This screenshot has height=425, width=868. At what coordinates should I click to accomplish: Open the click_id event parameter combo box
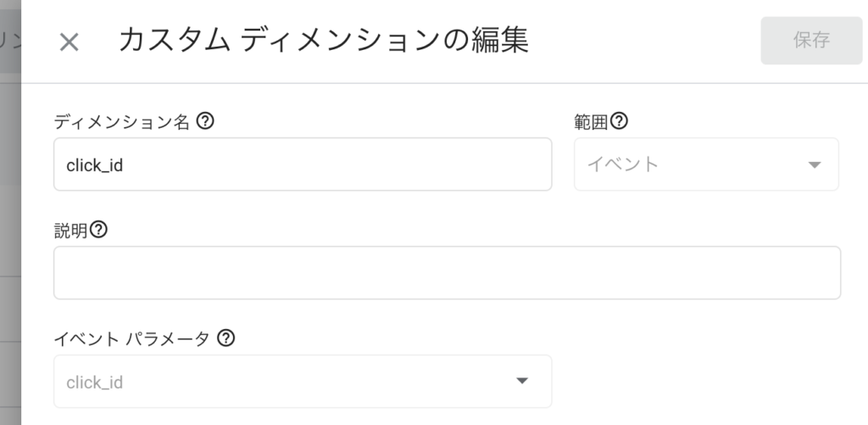point(303,381)
